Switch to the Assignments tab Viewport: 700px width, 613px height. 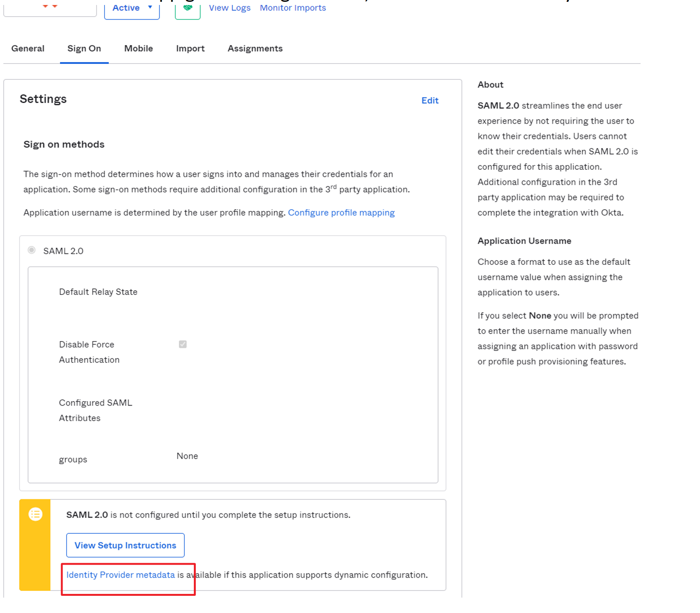pos(255,48)
